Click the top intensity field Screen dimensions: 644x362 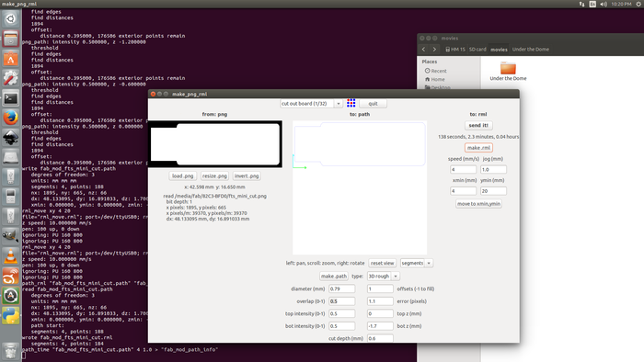pos(341,313)
